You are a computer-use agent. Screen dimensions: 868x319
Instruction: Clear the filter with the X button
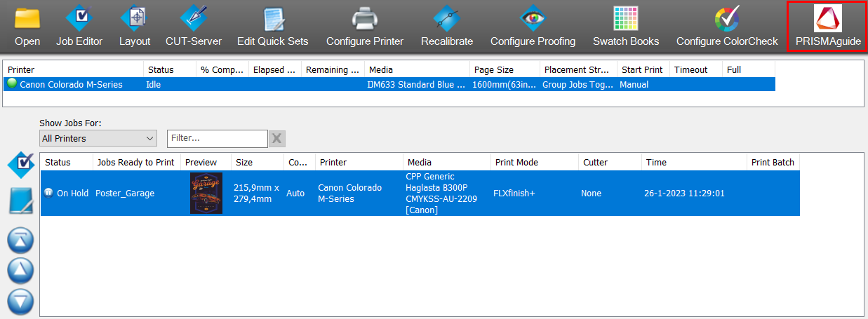pos(276,139)
